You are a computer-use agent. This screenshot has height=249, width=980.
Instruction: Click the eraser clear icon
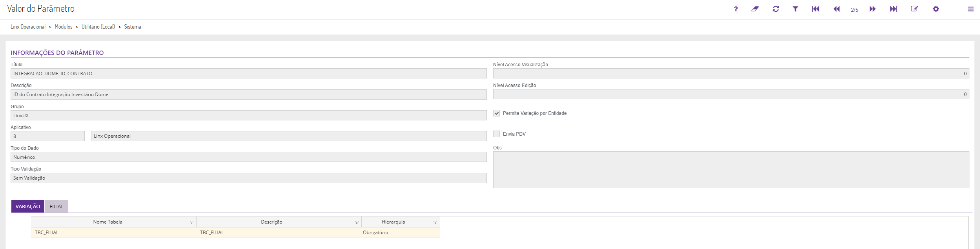(x=755, y=9)
